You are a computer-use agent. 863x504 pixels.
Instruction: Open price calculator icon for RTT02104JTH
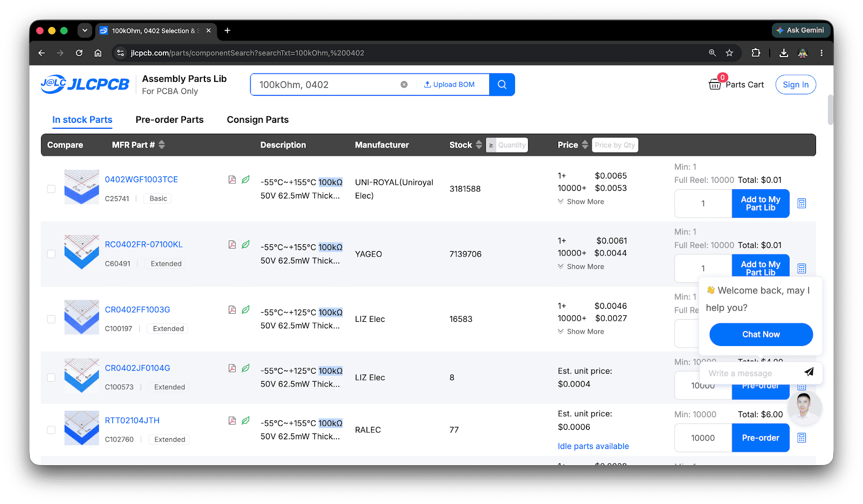tap(802, 438)
